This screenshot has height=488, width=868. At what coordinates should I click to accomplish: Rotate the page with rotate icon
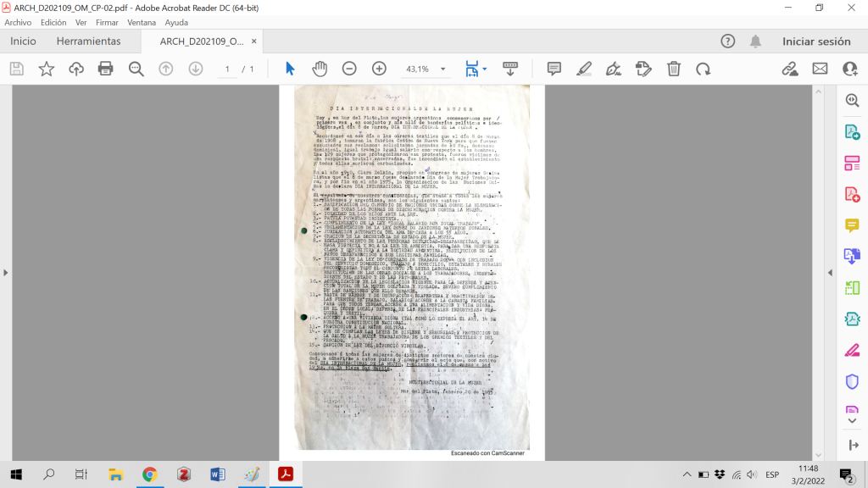point(703,69)
